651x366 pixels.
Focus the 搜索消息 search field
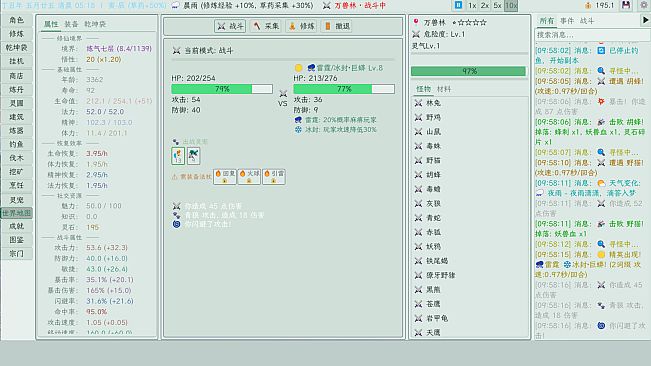point(592,35)
